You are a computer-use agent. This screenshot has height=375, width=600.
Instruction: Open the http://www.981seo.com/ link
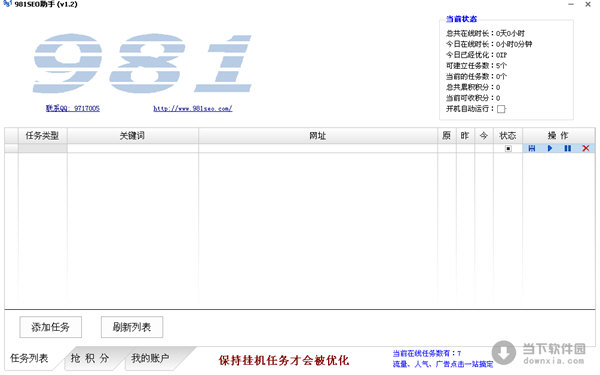192,108
